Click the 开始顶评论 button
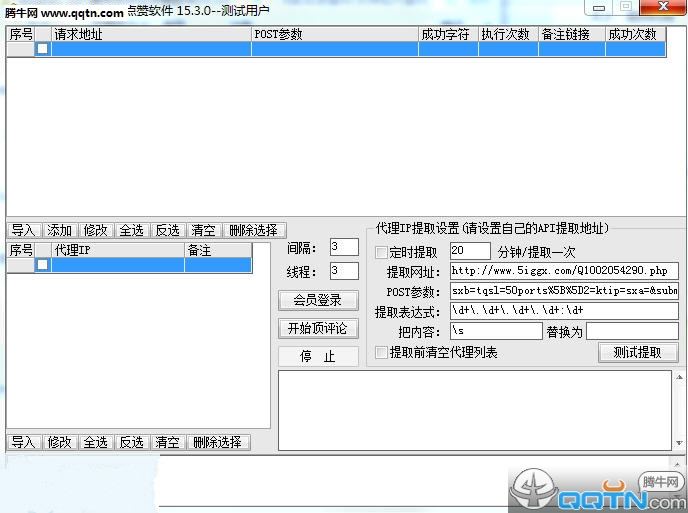Image resolution: width=688 pixels, height=513 pixels. 318,328
